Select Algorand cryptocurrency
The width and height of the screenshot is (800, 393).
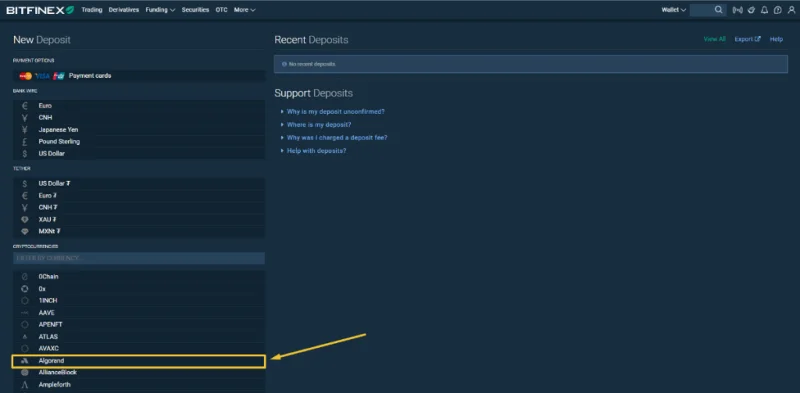pyautogui.click(x=139, y=361)
